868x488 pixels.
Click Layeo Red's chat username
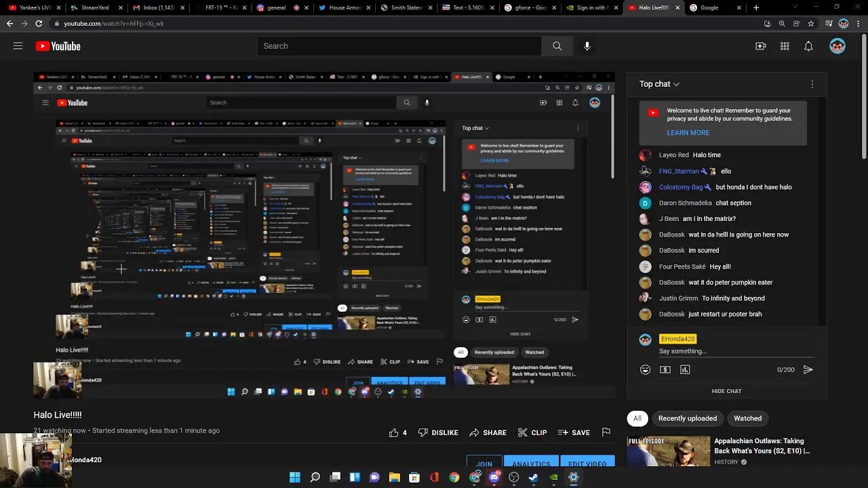click(x=673, y=155)
